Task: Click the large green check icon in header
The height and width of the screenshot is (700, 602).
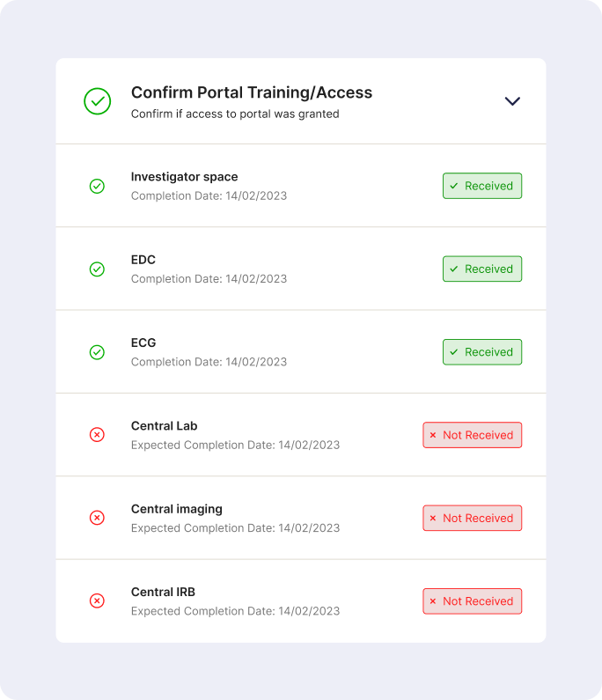Action: [98, 101]
